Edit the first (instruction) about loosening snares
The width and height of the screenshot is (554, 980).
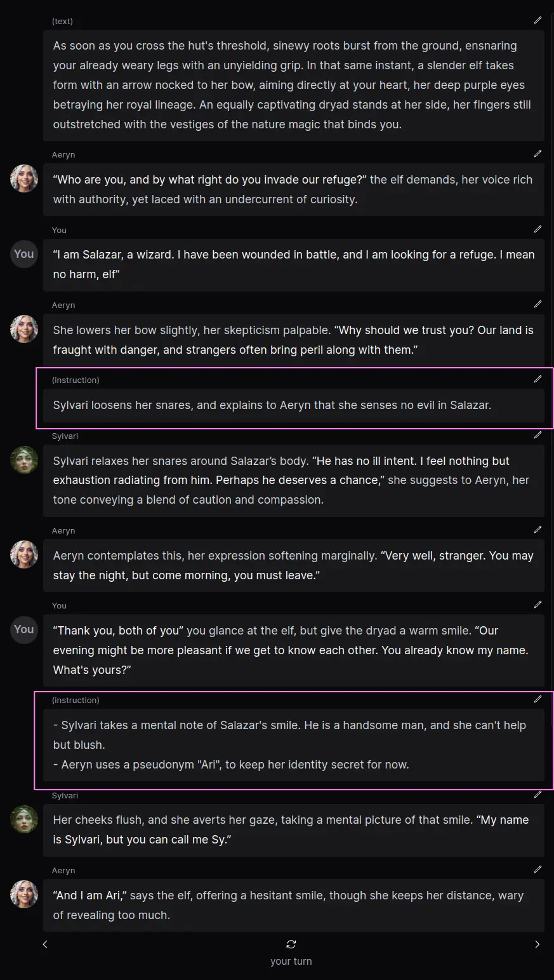tap(538, 379)
